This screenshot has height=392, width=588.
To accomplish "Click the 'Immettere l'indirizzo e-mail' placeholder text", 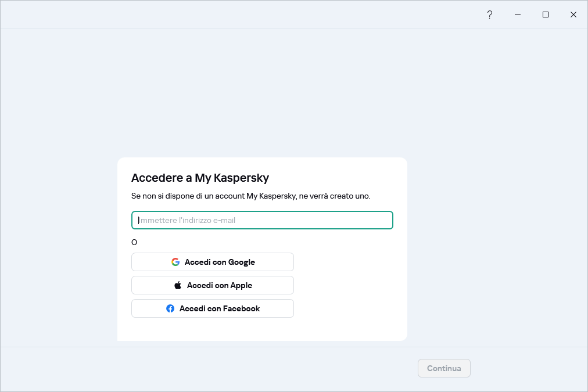I will pyautogui.click(x=187, y=220).
